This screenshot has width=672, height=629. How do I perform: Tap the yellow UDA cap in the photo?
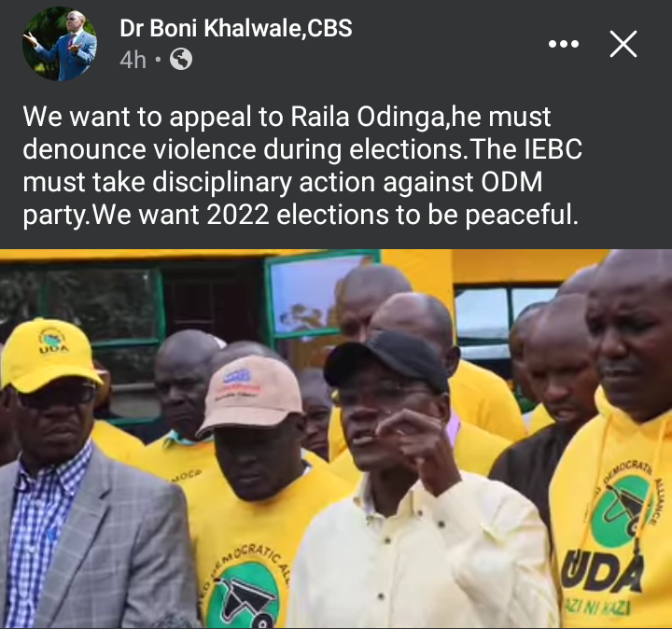tap(49, 355)
